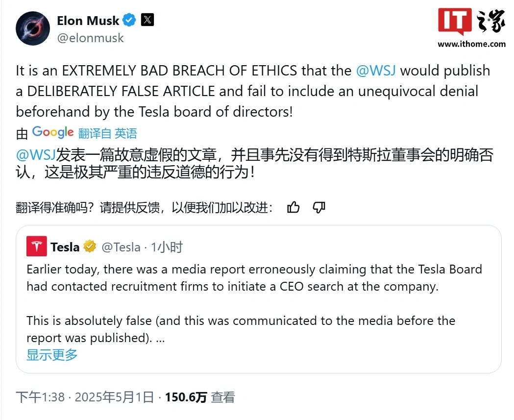Open the @elonmusk handle
This screenshot has width=514, height=420.
tap(91, 38)
